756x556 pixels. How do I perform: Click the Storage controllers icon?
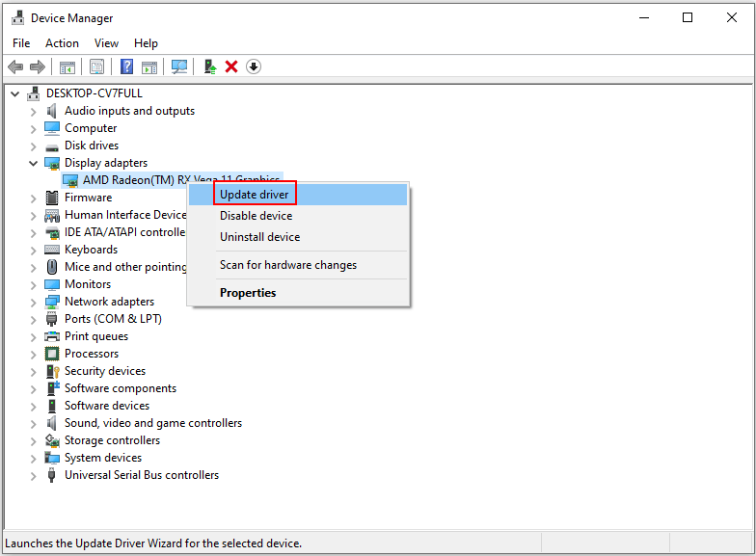pos(52,440)
